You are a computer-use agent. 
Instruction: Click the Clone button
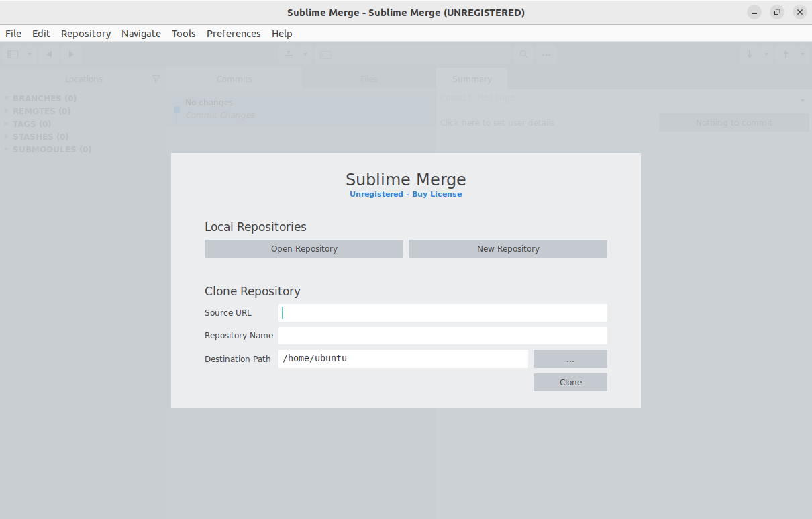(x=570, y=383)
